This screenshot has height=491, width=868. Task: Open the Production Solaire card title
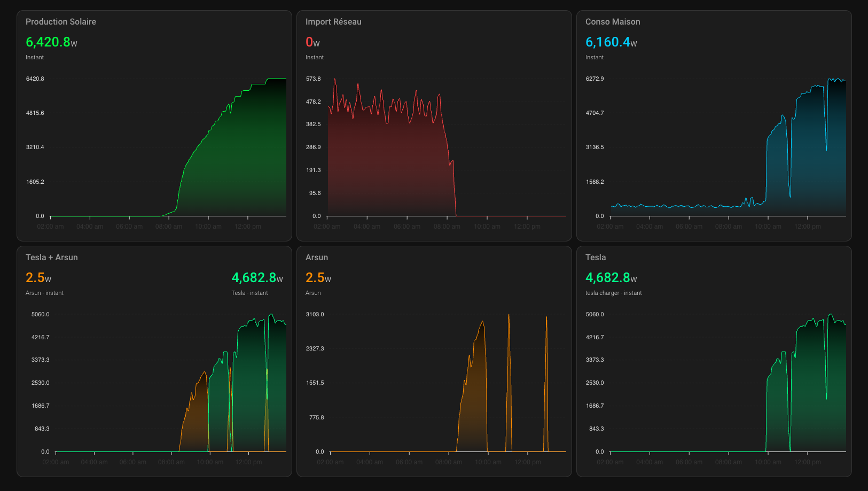(x=61, y=22)
